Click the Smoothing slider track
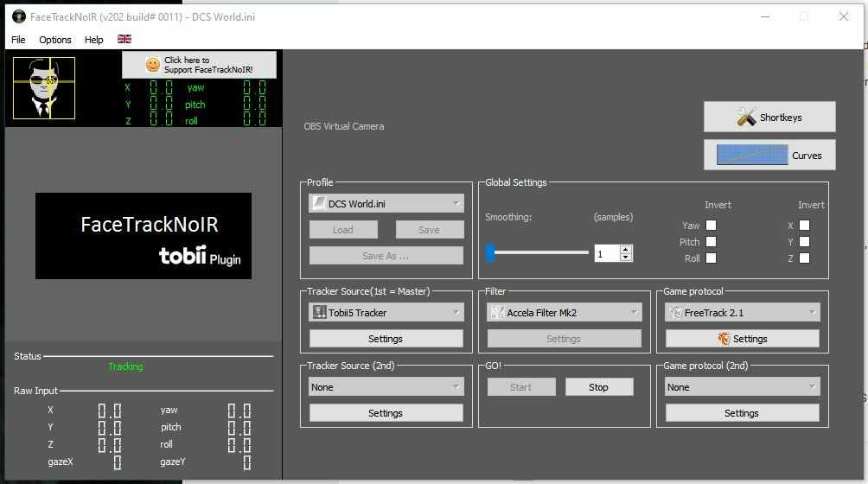 (x=537, y=252)
